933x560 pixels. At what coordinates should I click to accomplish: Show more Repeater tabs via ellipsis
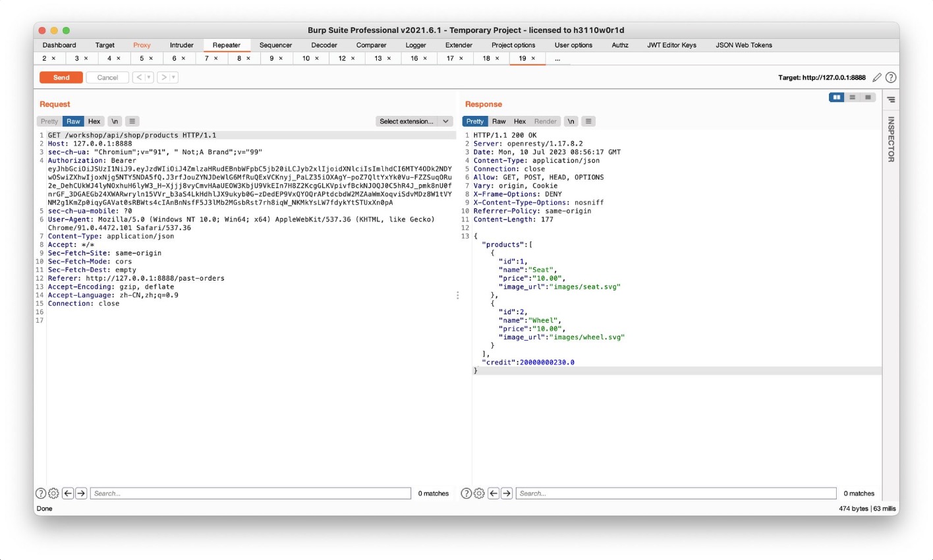click(x=557, y=59)
